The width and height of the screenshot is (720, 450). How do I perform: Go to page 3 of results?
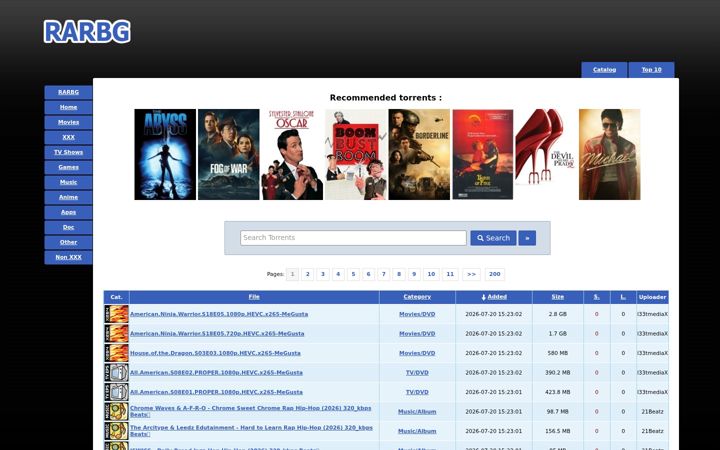323,274
